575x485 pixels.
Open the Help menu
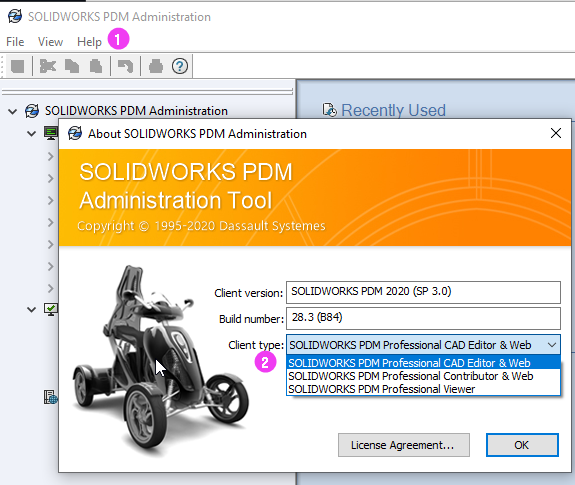(89, 41)
